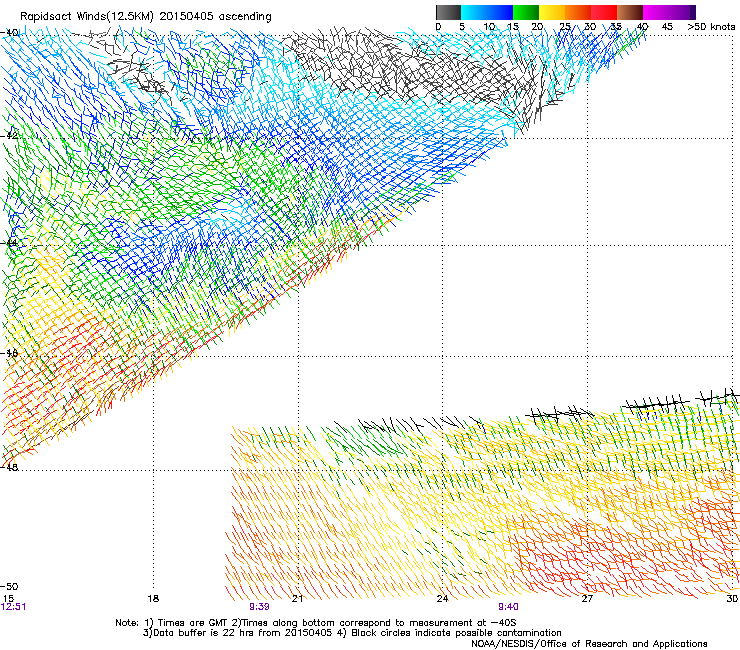740x650 pixels.
Task: Click the purple '9:40' time stamp
Action: coord(508,607)
